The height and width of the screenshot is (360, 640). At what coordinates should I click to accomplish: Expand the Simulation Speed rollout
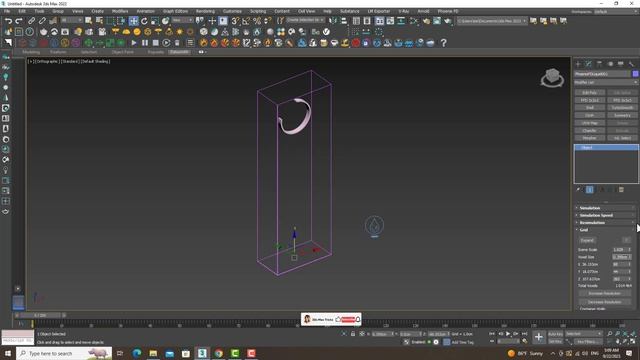coord(606,215)
